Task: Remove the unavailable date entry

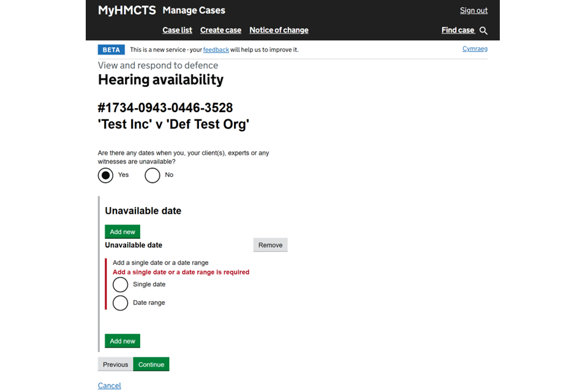Action: click(270, 245)
